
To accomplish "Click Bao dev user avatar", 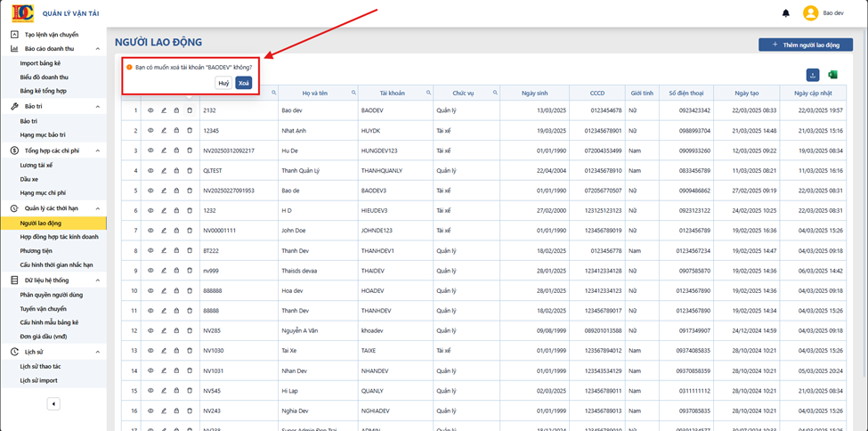I will coord(810,13).
